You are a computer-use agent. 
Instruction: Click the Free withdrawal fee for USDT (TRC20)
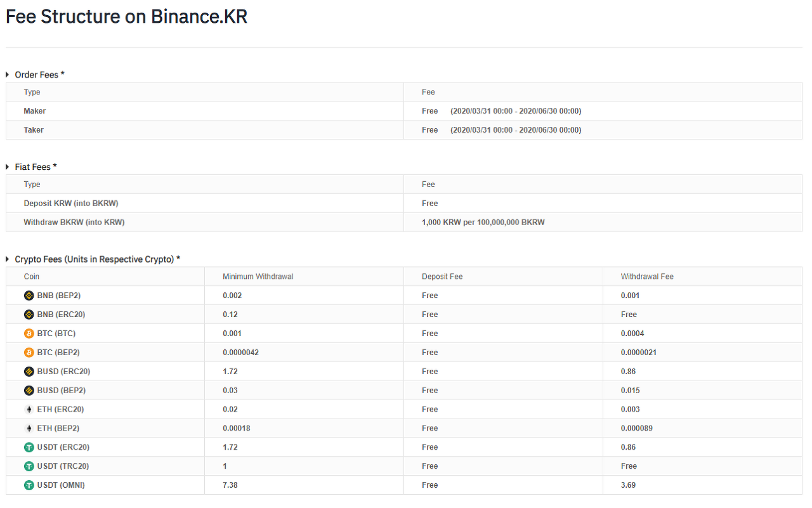coord(629,467)
